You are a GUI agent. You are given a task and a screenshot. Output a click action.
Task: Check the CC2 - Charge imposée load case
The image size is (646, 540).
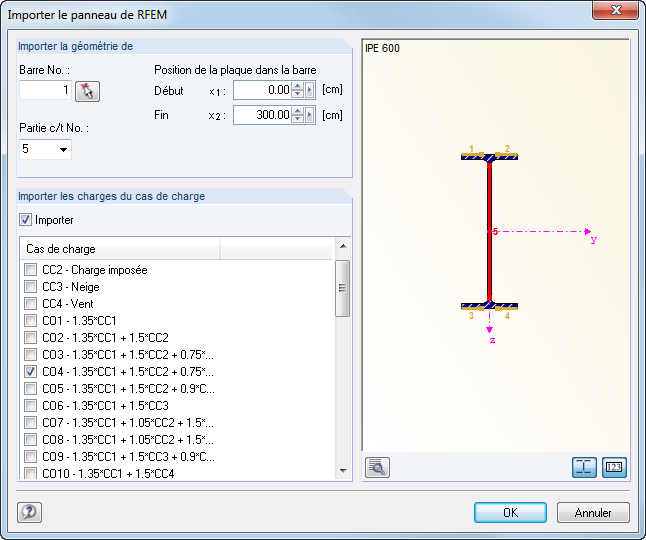click(30, 270)
